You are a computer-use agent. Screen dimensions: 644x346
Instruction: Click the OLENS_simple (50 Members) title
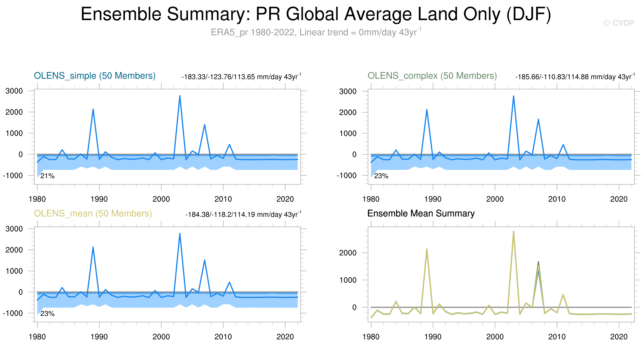coord(95,76)
